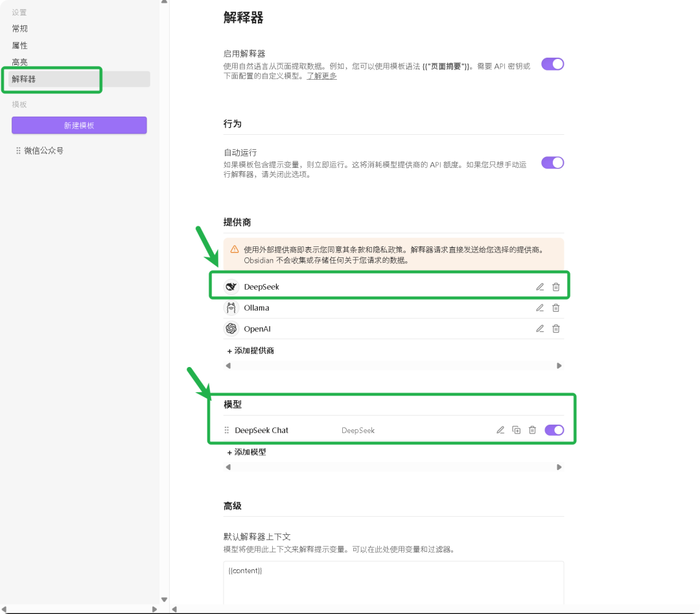Open the edit pencil for the OpenAI provider
Screen dimensions: 700x614
[539, 328]
